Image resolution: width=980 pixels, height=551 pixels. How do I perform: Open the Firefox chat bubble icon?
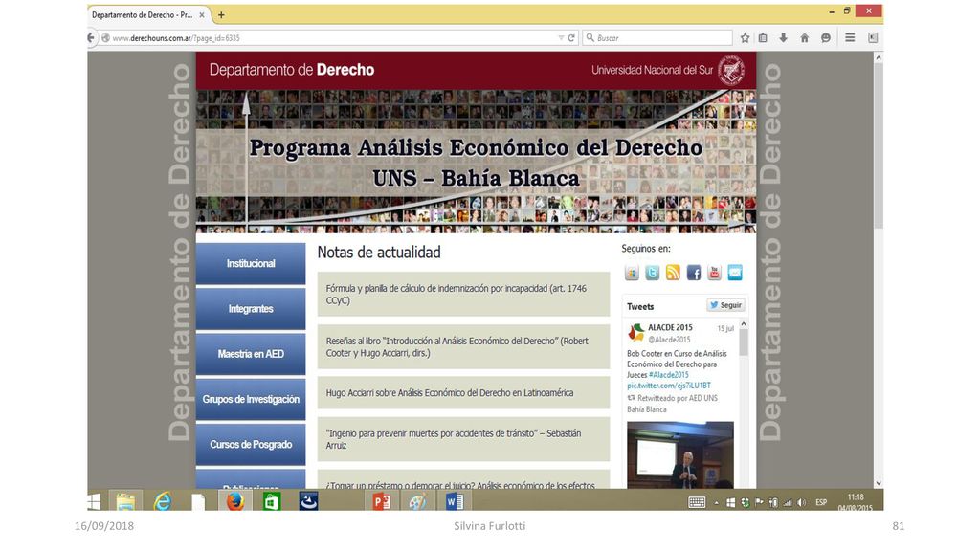point(826,38)
